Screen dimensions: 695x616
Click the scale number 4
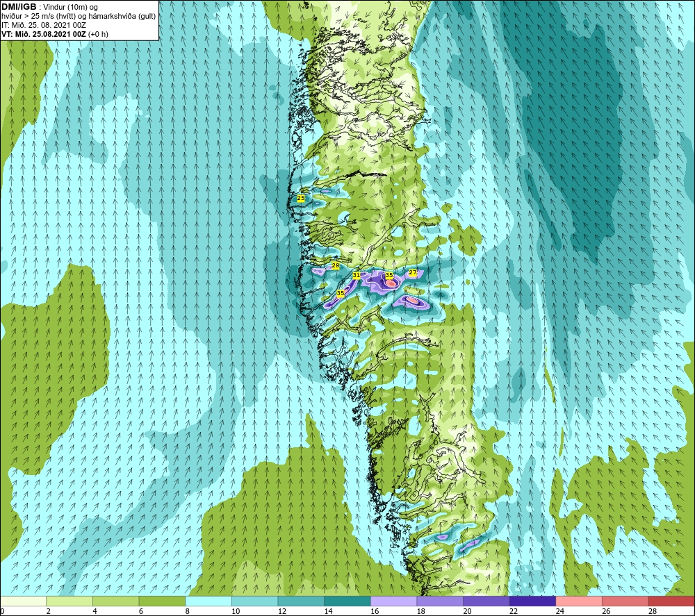[x=95, y=612]
